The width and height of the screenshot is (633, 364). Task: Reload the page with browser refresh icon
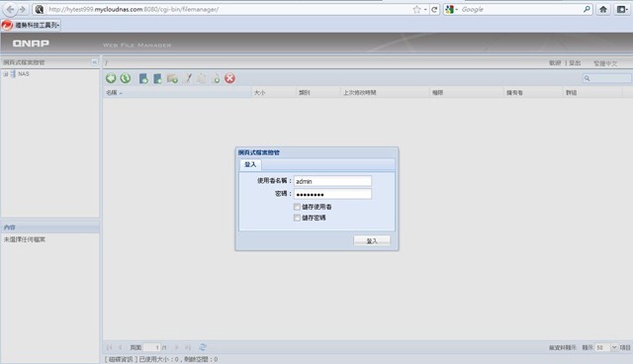click(434, 9)
